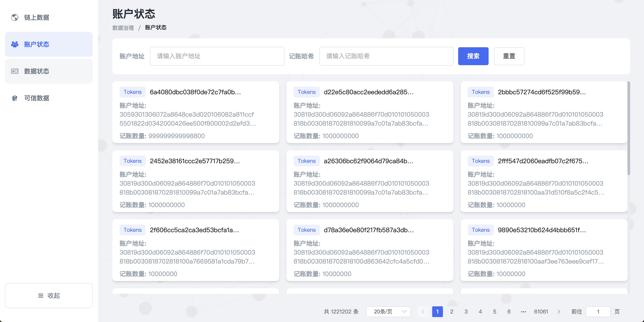Focus the 账户地址 input field
644x322 pixels.
[217, 56]
